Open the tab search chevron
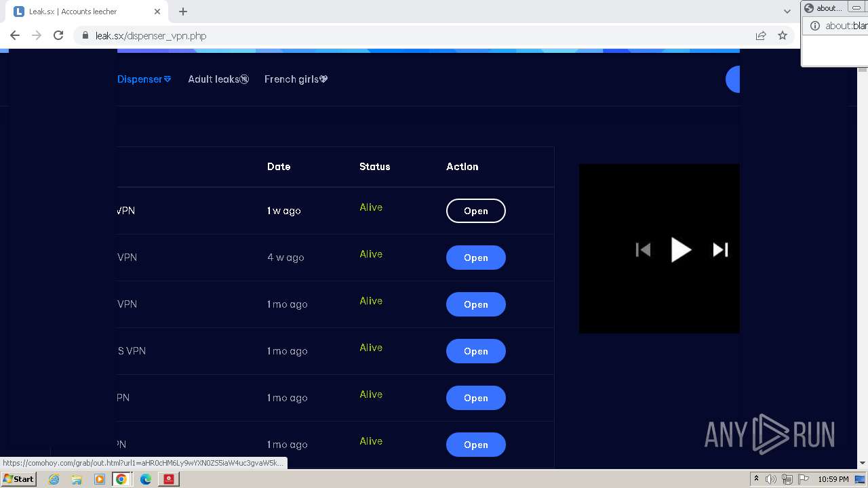The width and height of the screenshot is (868, 488). tap(787, 12)
